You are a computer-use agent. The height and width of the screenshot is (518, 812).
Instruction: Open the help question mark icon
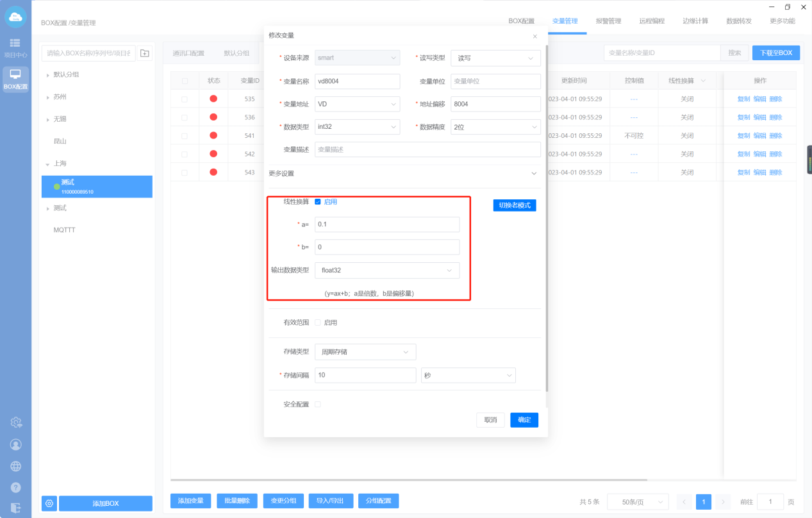click(16, 487)
